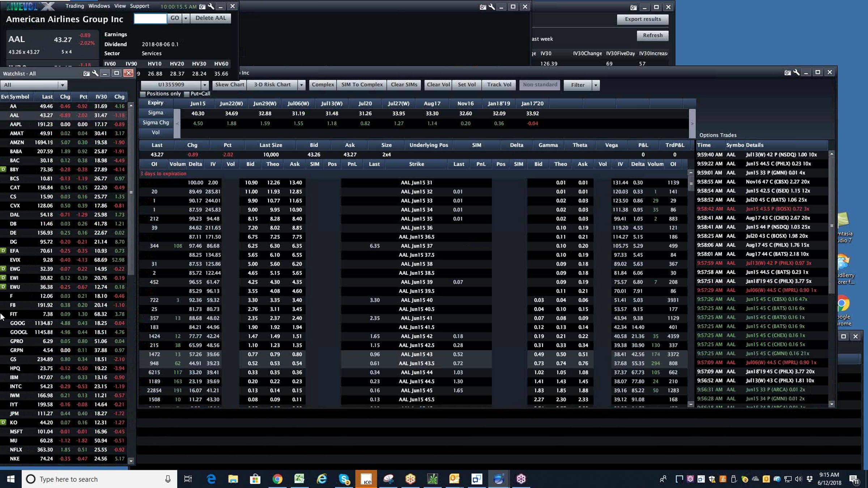Switch to the ICE application in taskbar
The width and height of the screenshot is (868, 488).
pyautogui.click(x=366, y=479)
